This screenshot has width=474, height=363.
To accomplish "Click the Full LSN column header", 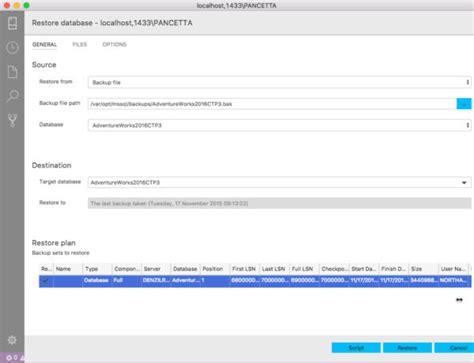I will (x=304, y=269).
